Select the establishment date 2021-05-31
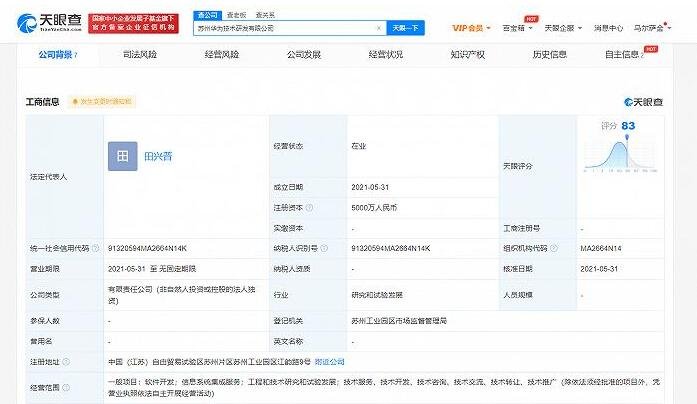This screenshot has width=697, height=404. [x=370, y=187]
